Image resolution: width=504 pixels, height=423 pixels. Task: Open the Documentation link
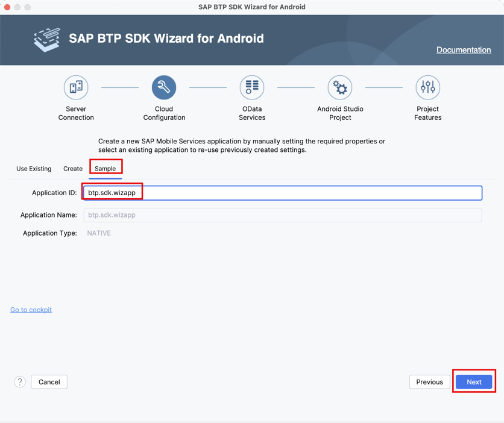[464, 50]
